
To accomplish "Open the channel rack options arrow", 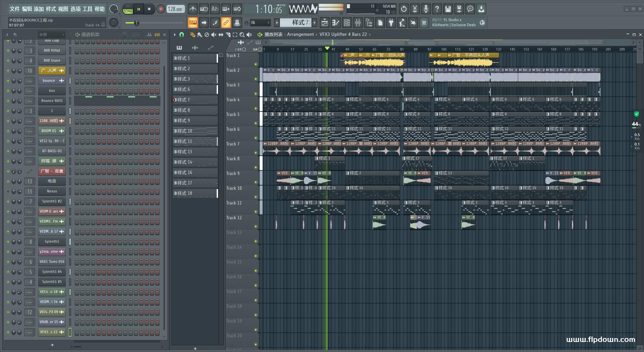I will [7, 35].
